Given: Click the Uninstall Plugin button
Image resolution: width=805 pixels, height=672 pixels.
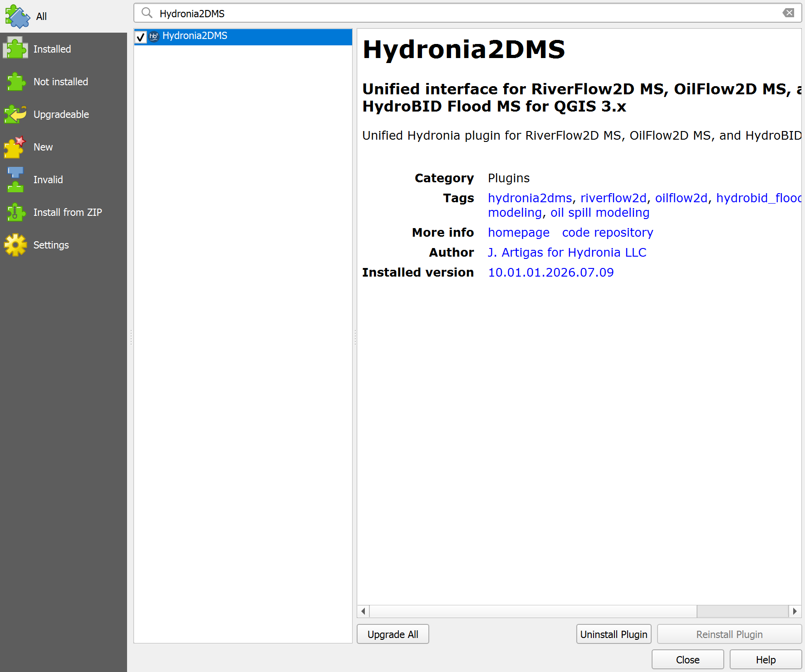Looking at the screenshot, I should click(614, 634).
